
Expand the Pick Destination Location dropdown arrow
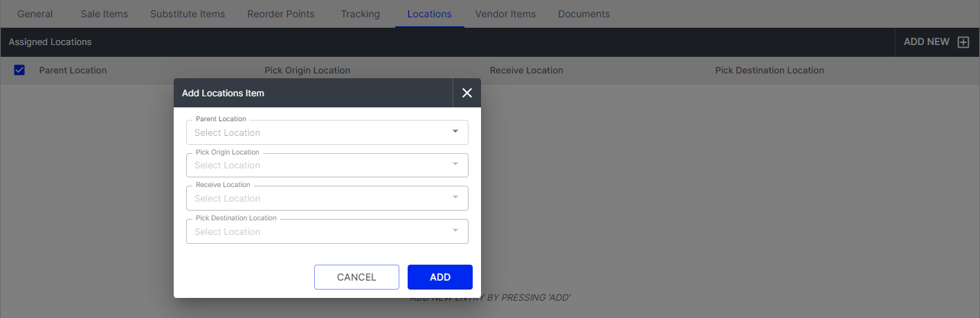click(x=455, y=231)
